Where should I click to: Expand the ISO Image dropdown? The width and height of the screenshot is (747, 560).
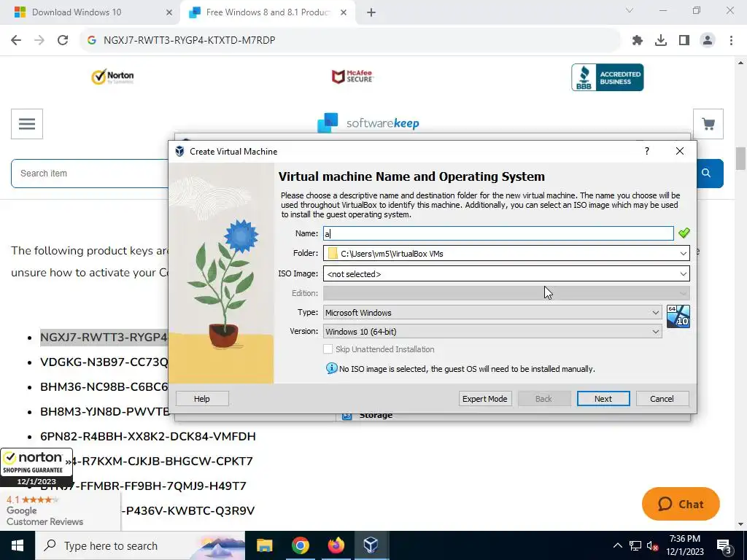[683, 274]
